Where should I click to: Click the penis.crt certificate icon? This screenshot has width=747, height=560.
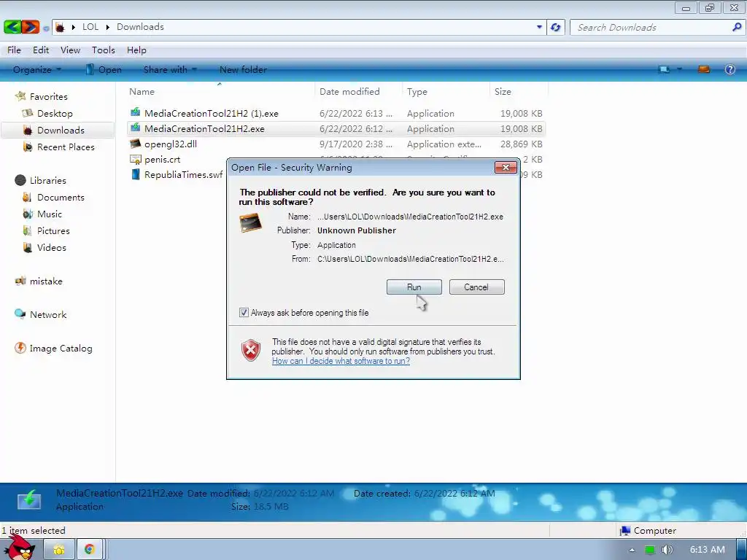[x=135, y=160]
